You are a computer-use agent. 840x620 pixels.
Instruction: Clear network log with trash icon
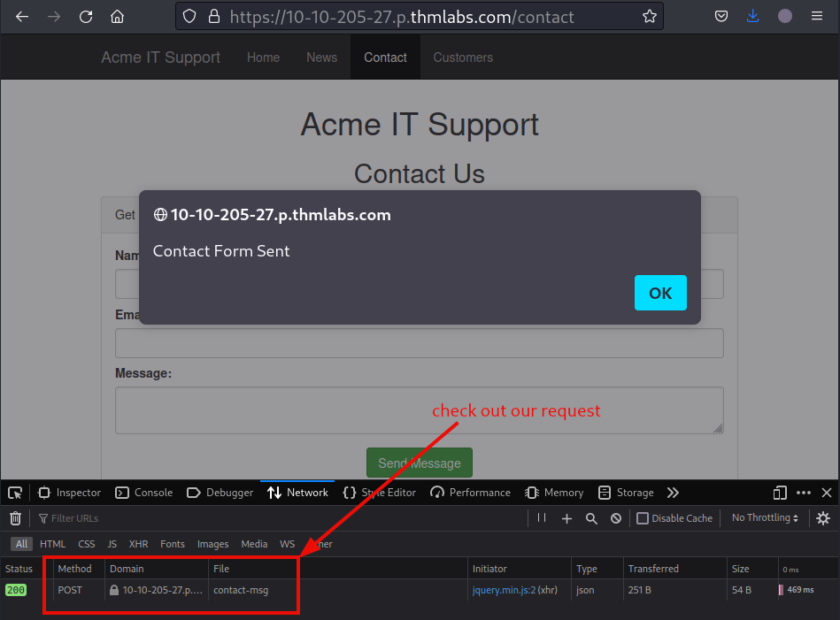15,518
